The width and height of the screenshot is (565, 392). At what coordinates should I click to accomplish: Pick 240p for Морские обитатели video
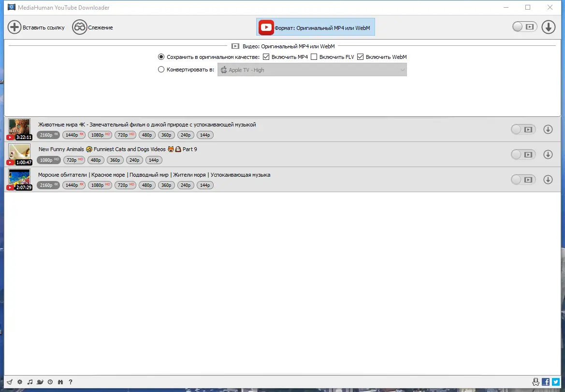(186, 185)
